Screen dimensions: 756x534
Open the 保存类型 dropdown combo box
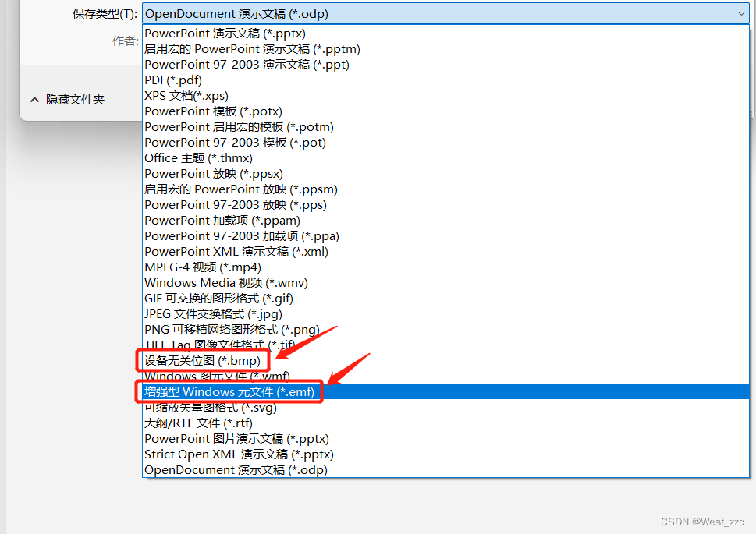click(x=445, y=14)
